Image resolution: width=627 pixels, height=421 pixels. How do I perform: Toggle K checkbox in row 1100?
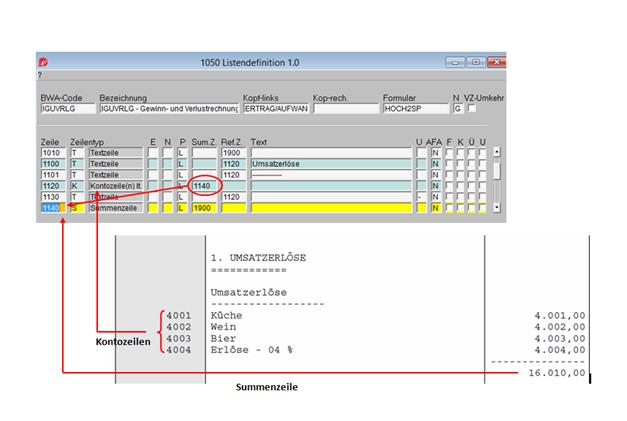pos(460,164)
